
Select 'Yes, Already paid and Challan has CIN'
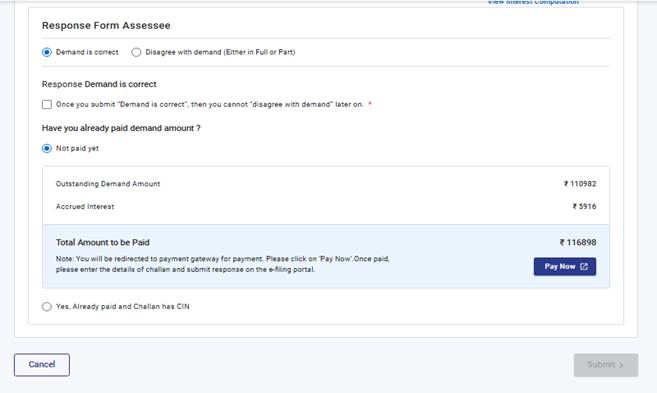pos(47,307)
